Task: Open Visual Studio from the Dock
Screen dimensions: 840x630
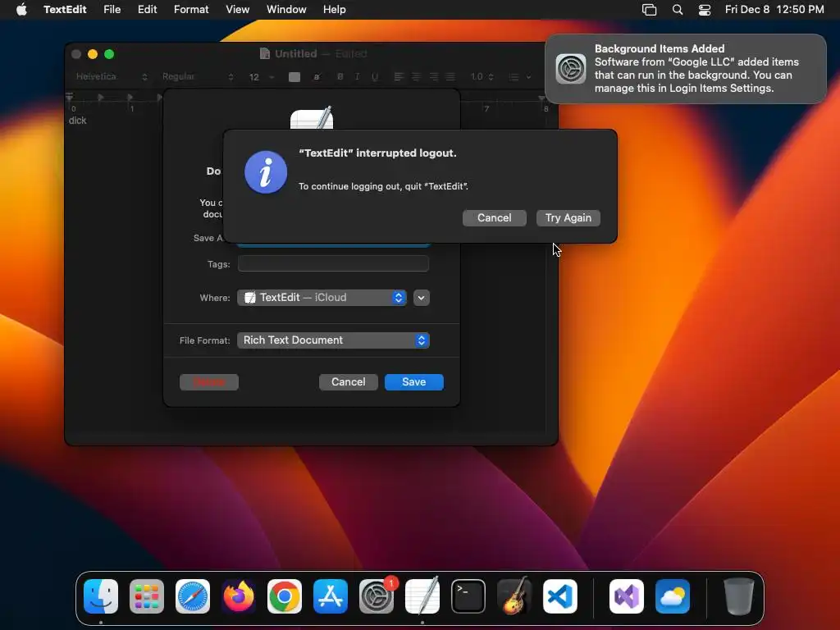Action: point(626,596)
